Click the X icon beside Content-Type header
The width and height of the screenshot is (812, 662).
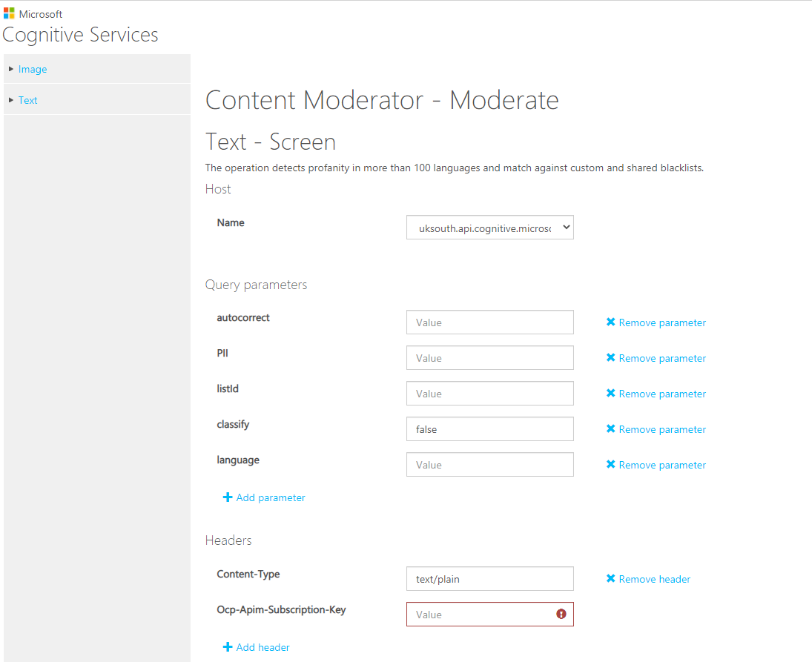(611, 579)
